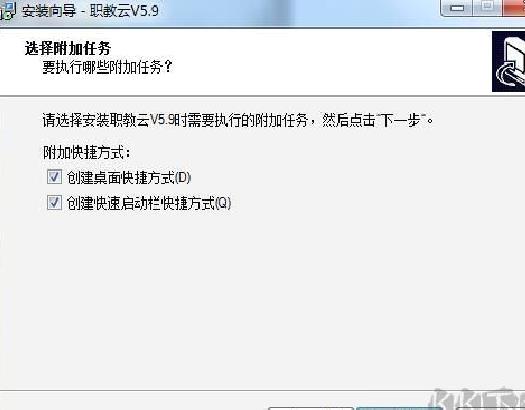Click the 要执行哪些附加任务? subheading
Image resolution: width=525 pixels, height=410 pixels.
pos(107,67)
